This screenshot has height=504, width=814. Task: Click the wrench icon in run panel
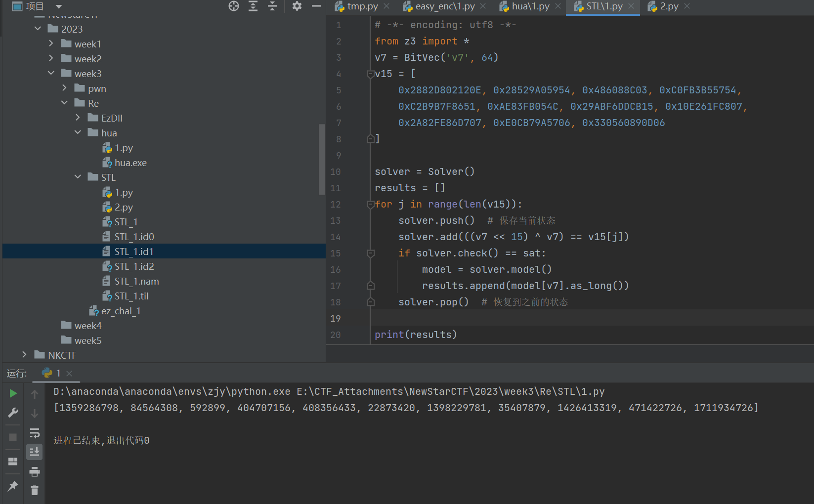(13, 413)
